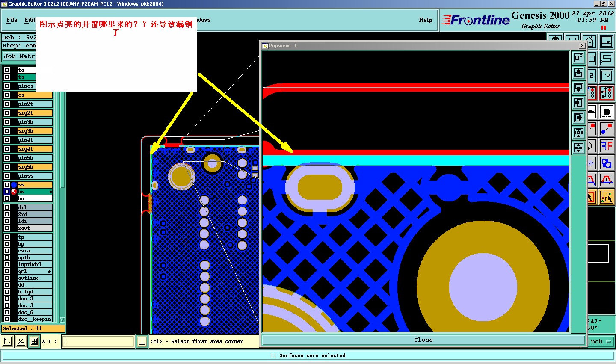Open the File menu

point(12,20)
